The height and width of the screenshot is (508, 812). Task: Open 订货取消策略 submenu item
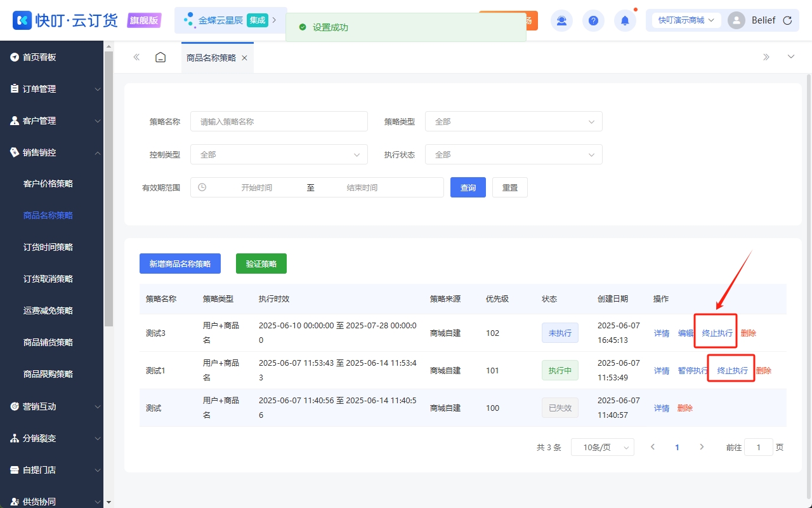(48, 279)
